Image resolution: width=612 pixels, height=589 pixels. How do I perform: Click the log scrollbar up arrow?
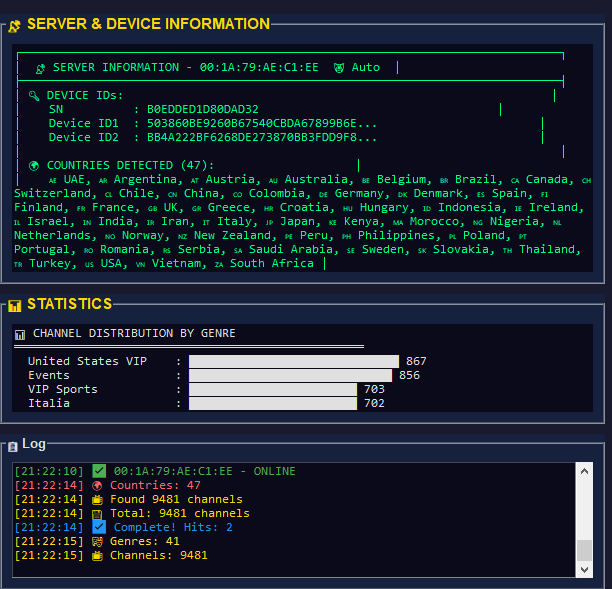click(x=584, y=471)
